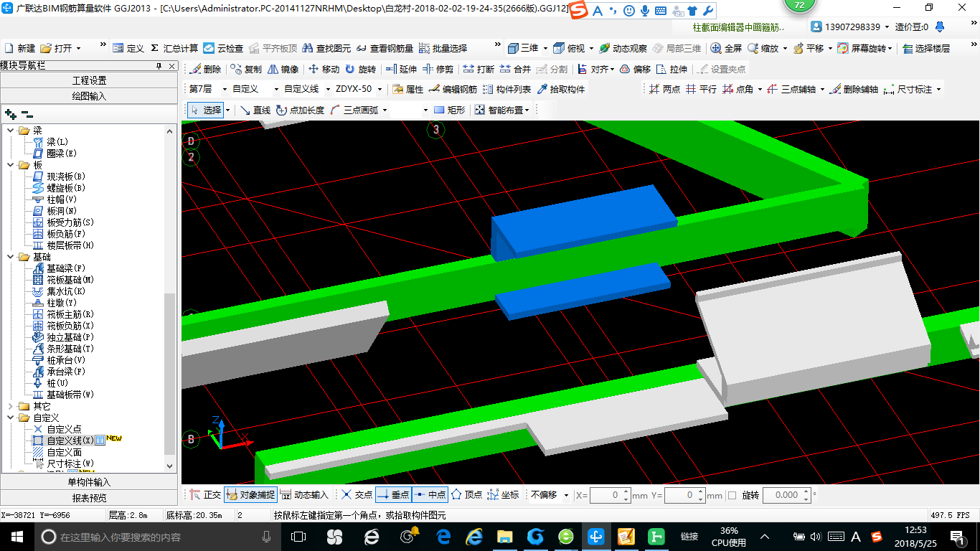The width and height of the screenshot is (980, 551).
Task: Expand the 其它 tree folder
Action: click(11, 406)
